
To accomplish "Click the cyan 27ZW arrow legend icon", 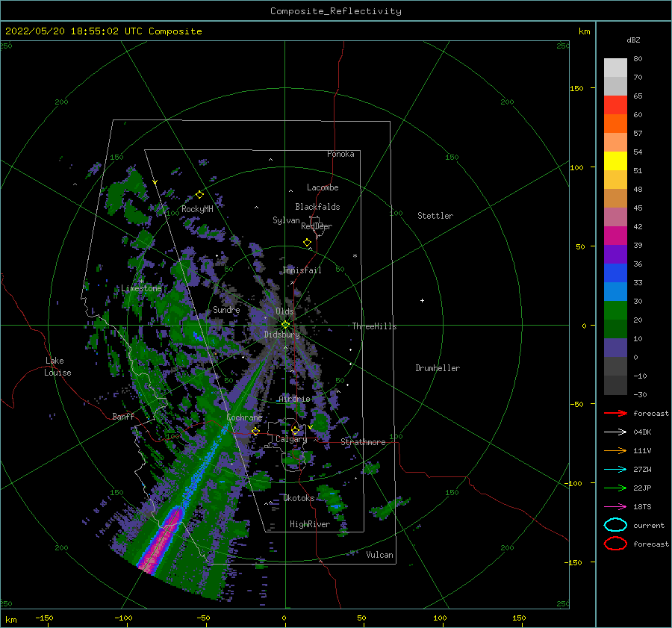I will (615, 470).
